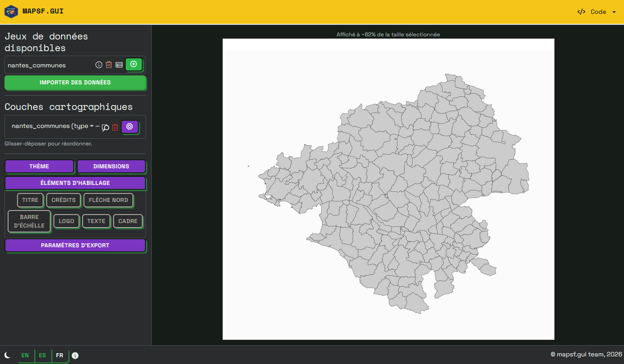Expand the Dimensions section
Screen dimensions: 624x364
111,166
